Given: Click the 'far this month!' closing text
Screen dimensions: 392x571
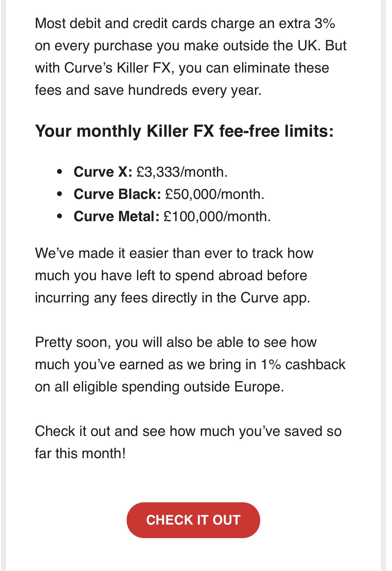Looking at the screenshot, I should coord(80,454).
